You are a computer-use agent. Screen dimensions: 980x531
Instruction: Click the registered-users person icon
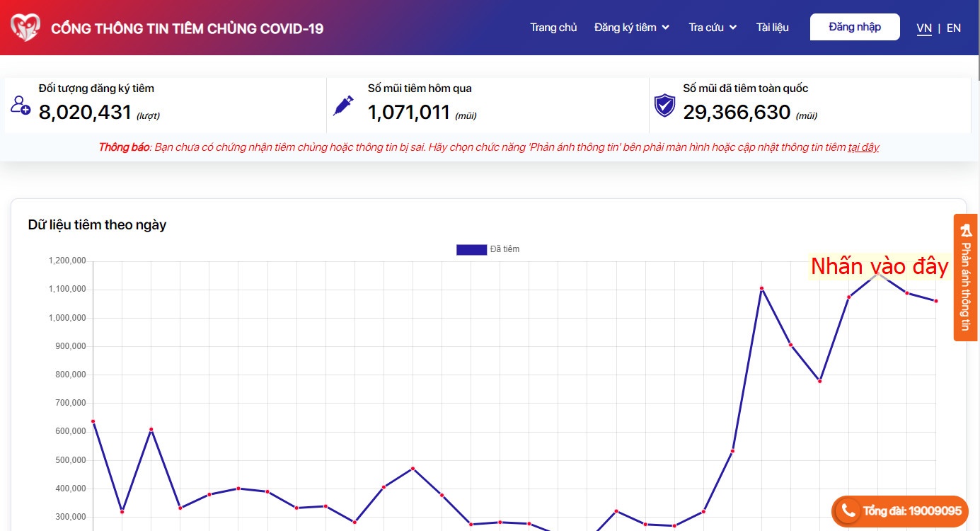tap(21, 105)
